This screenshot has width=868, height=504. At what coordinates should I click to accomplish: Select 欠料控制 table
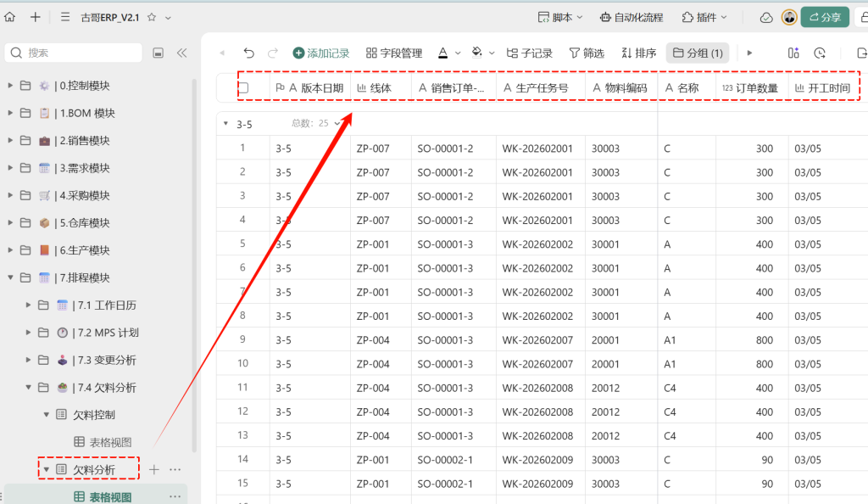tap(94, 415)
